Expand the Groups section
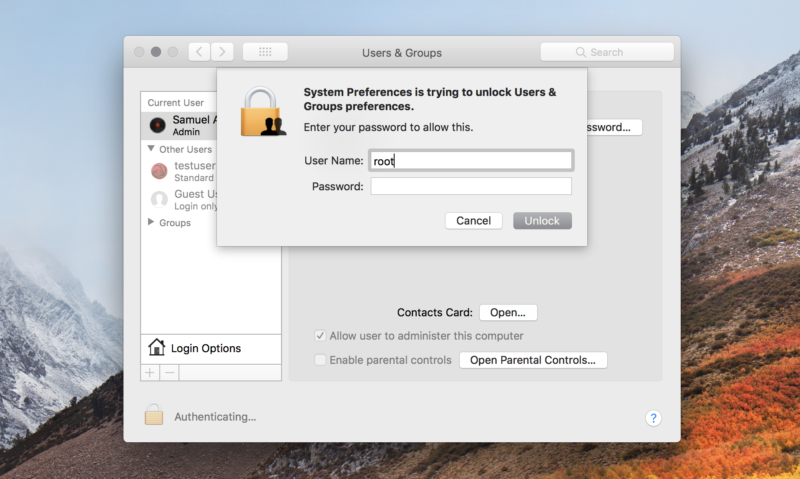This screenshot has width=800, height=479. [x=151, y=222]
